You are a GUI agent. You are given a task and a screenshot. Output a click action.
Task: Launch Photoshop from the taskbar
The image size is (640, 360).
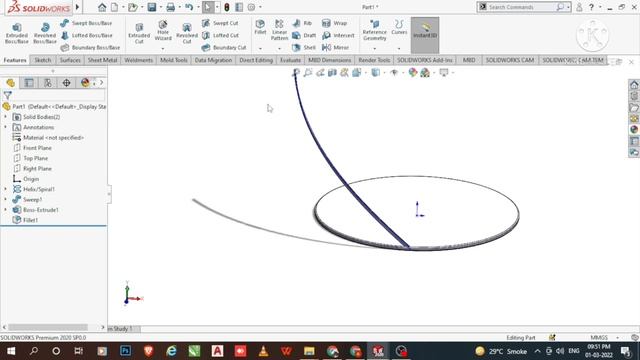125,351
